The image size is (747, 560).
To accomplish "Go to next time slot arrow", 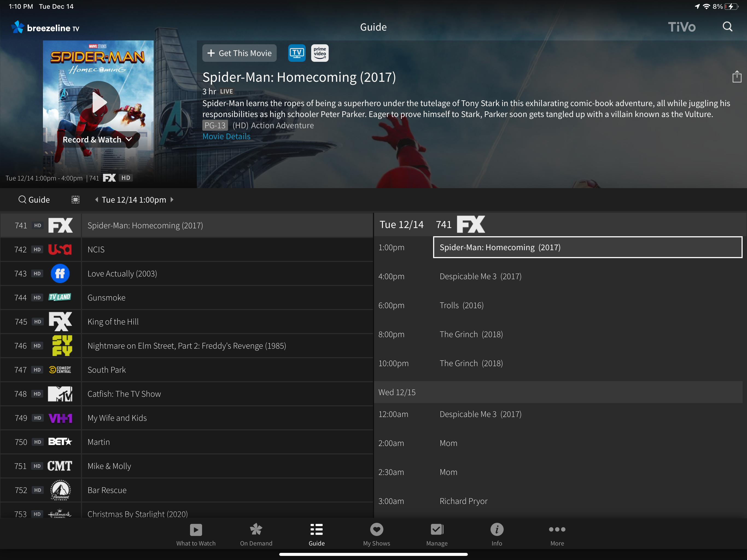I will [172, 200].
